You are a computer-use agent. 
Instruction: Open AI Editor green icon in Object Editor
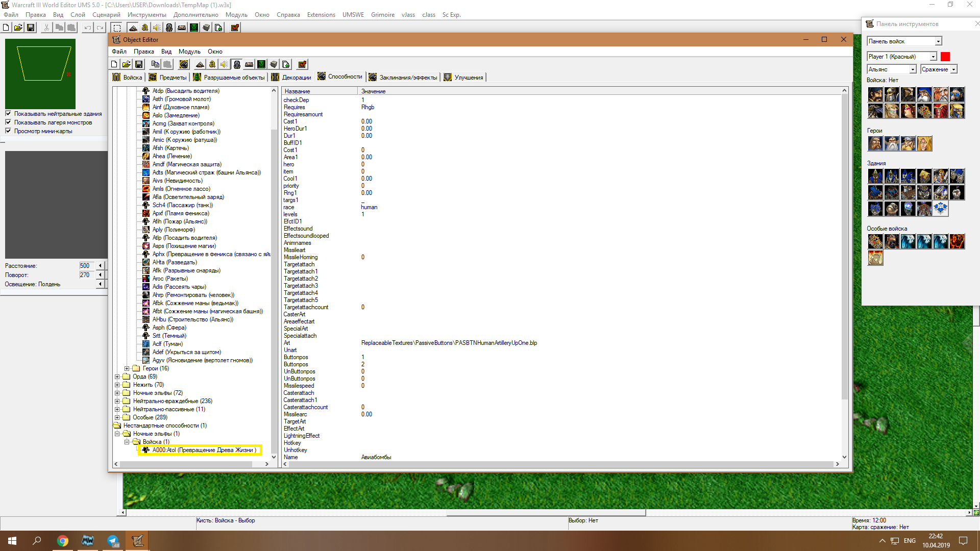tap(261, 64)
